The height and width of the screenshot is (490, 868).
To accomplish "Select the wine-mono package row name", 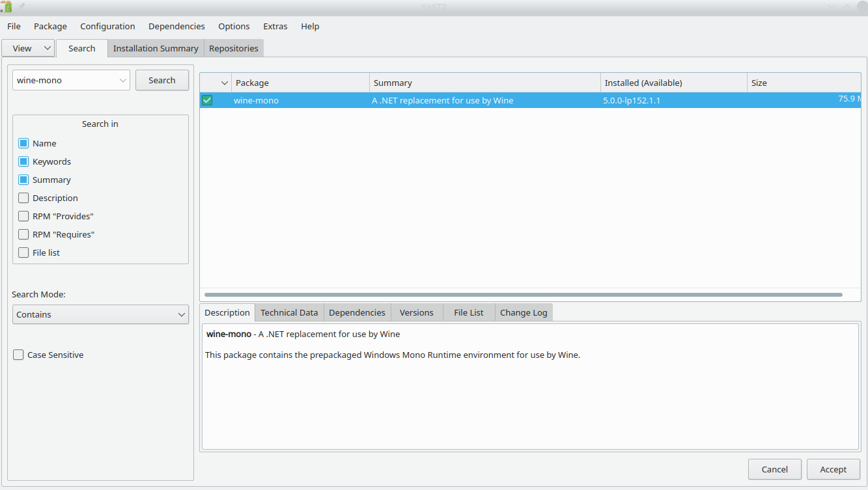I will (x=256, y=100).
